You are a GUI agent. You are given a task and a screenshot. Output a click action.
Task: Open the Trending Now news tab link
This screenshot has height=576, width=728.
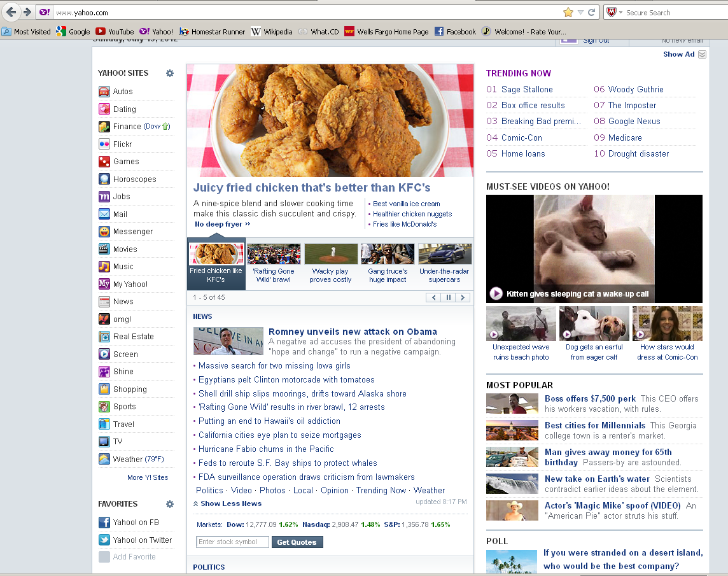381,491
